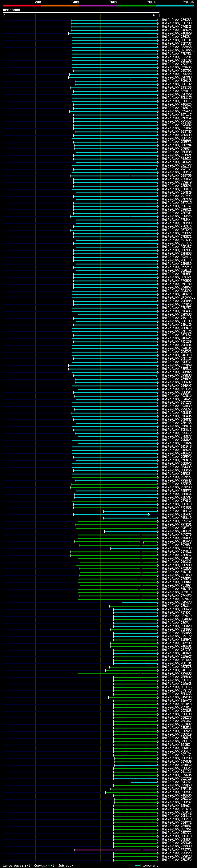Select the UniRef100_A4ULJ9 label

pos(177,518)
